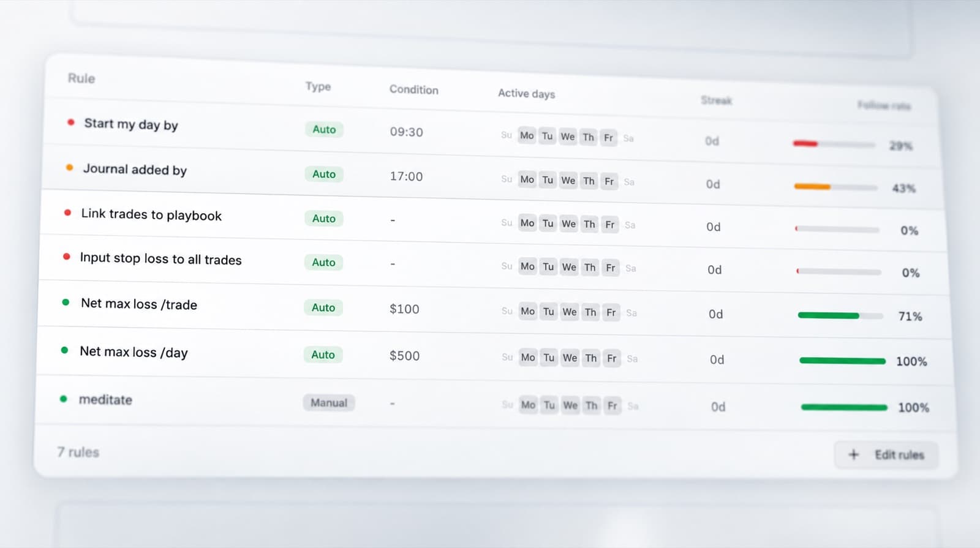Image resolution: width=980 pixels, height=548 pixels.
Task: Click the orange 43% follow rate bar
Action: click(x=835, y=187)
